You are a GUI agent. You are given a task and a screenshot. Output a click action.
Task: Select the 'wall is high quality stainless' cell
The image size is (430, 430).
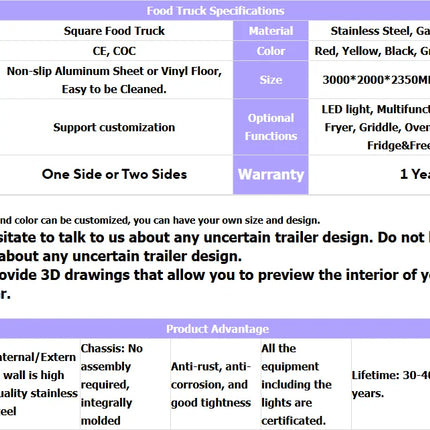click(39, 384)
